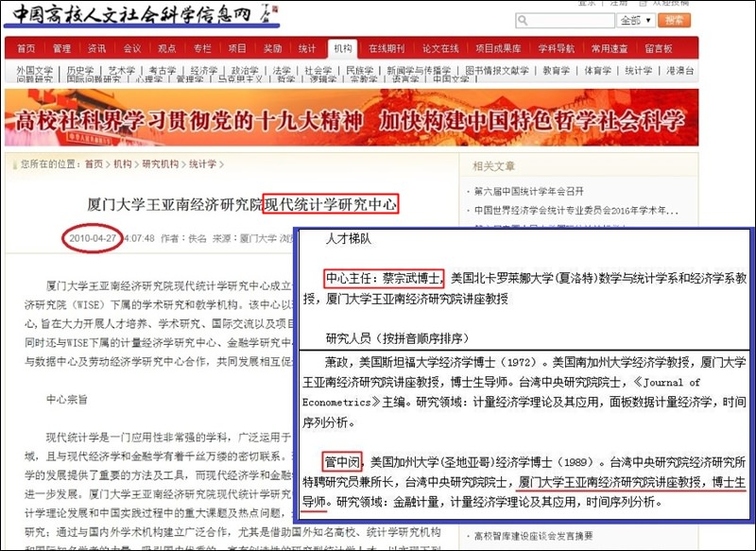The image size is (756, 551).
Task: Click the magnifier icon beside breadcrumb location
Action: (12, 164)
